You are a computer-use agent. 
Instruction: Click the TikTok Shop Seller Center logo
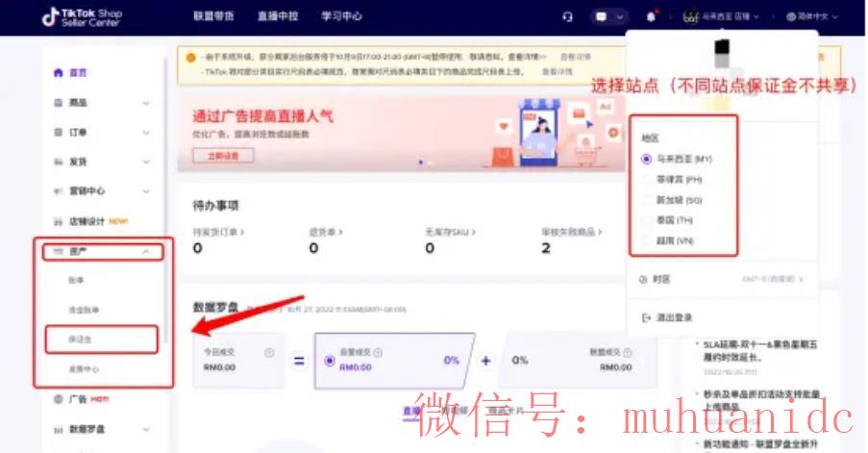point(82,17)
